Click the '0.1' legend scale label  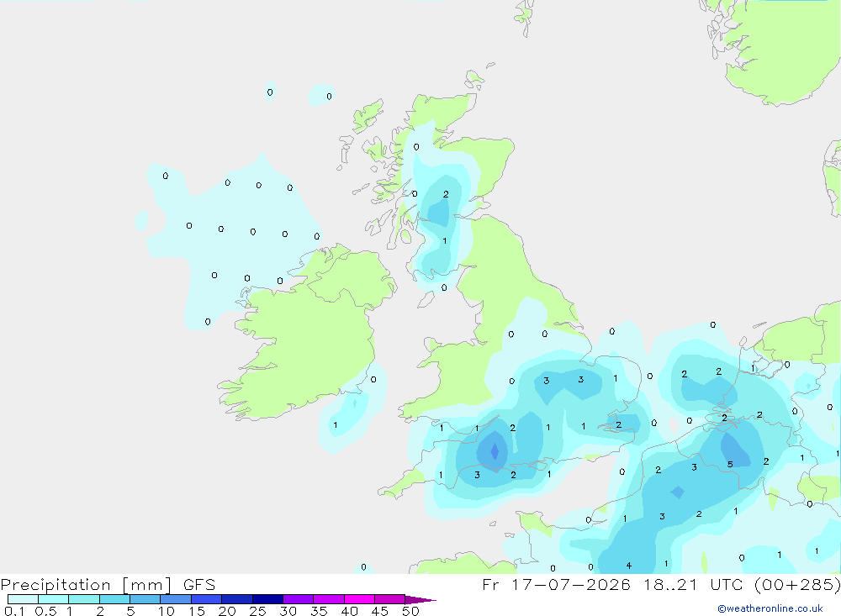pos(14,611)
